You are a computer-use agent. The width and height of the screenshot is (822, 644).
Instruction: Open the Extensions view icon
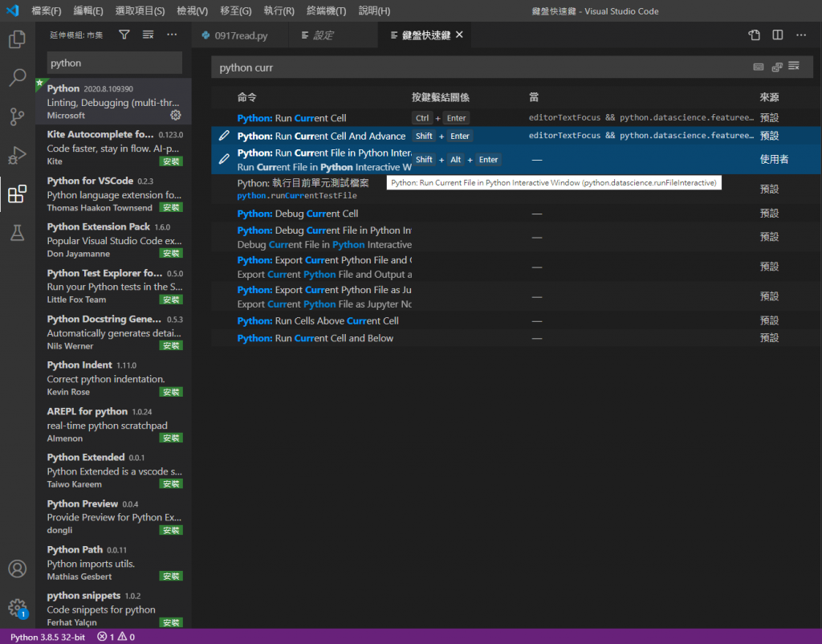pyautogui.click(x=17, y=194)
